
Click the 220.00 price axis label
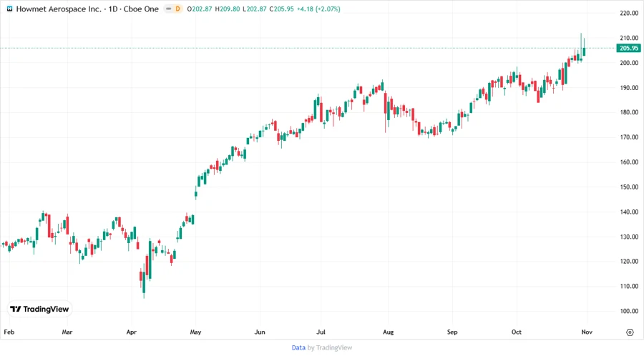[629, 13]
